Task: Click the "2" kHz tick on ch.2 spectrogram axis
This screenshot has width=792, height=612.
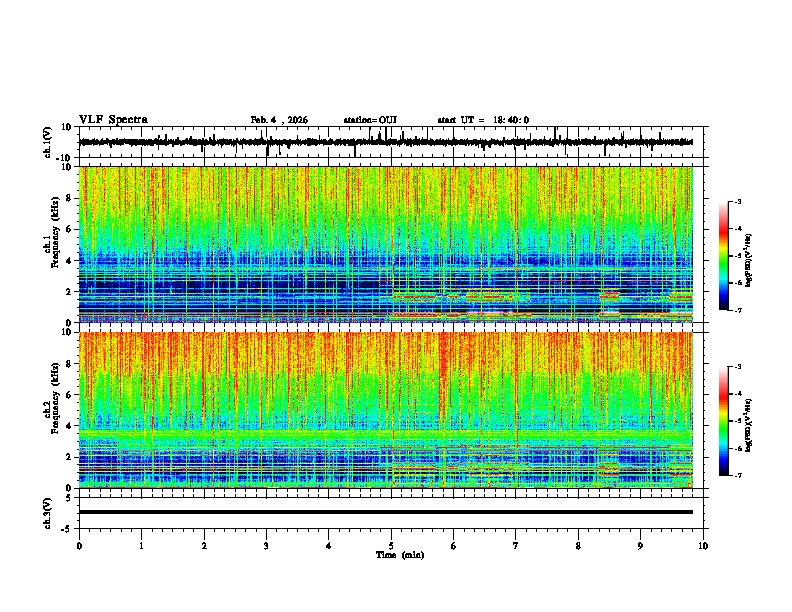Action: click(x=69, y=457)
